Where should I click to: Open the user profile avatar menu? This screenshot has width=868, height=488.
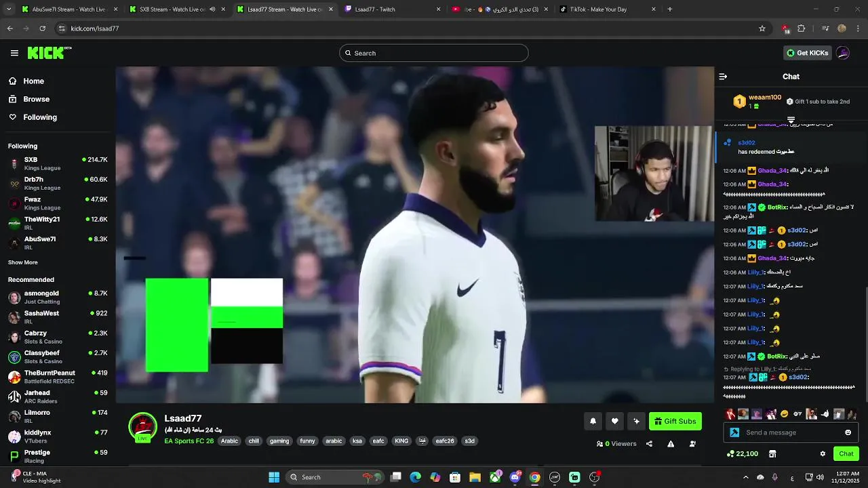(843, 53)
